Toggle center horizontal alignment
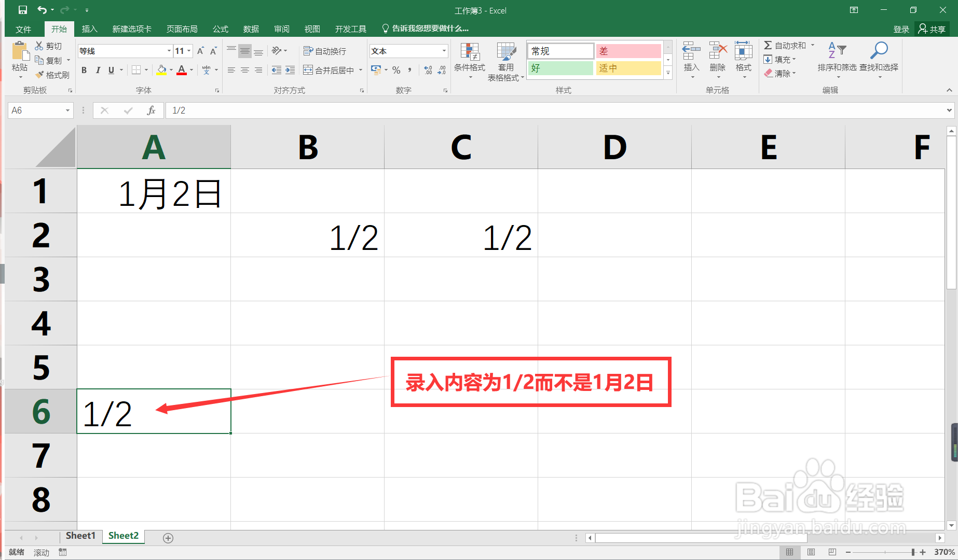This screenshot has width=958, height=560. pyautogui.click(x=245, y=70)
